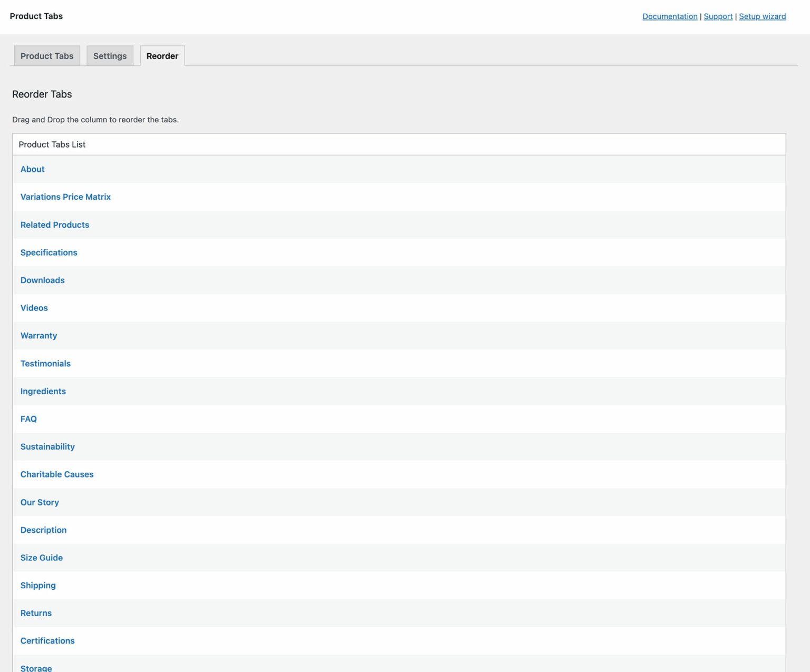Click the Videos tab entry
This screenshot has height=672, width=810.
34,308
